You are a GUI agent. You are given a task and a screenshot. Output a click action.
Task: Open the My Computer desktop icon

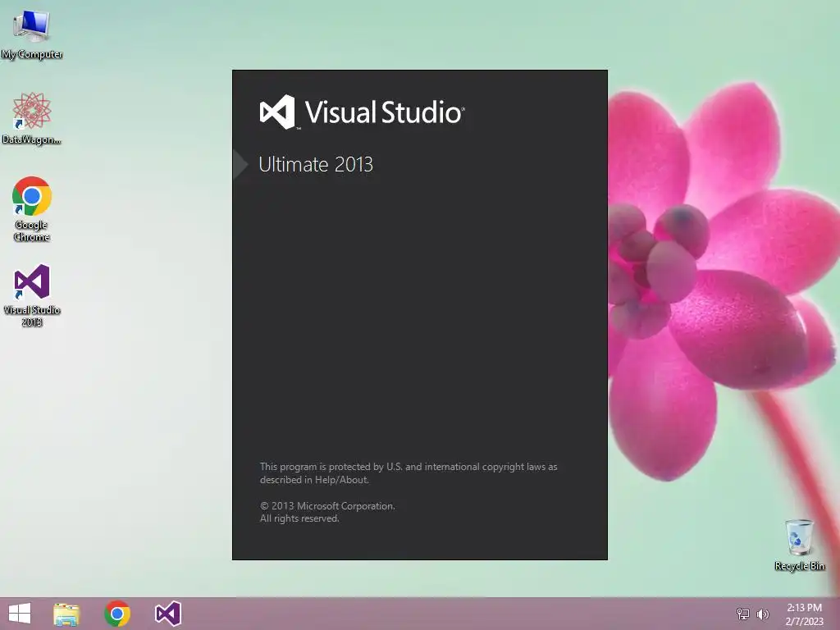point(32,34)
